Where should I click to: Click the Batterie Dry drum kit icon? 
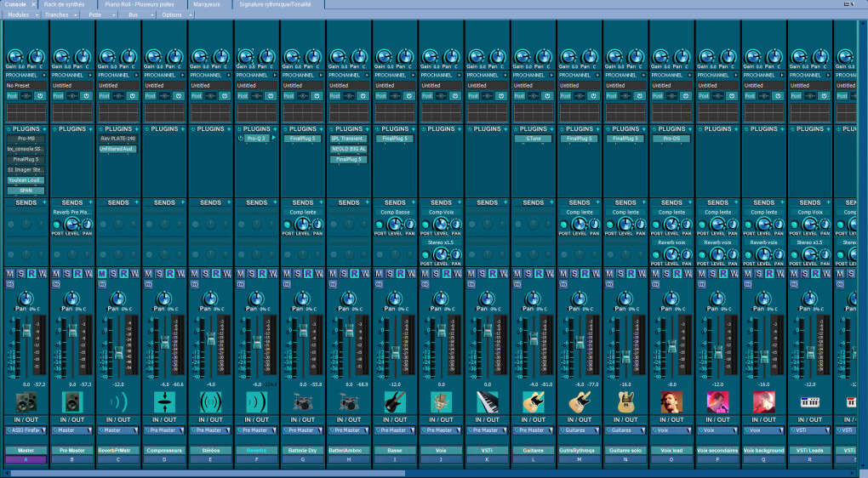pyautogui.click(x=303, y=402)
